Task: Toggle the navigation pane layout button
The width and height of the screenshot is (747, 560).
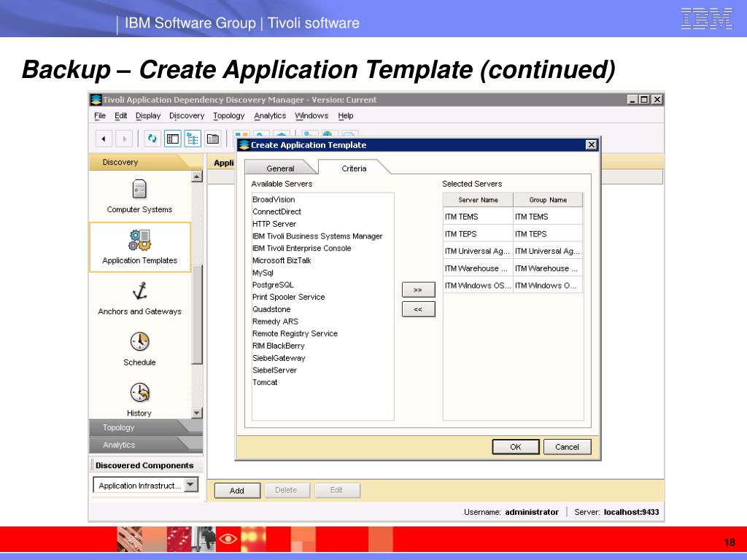Action: point(173,139)
